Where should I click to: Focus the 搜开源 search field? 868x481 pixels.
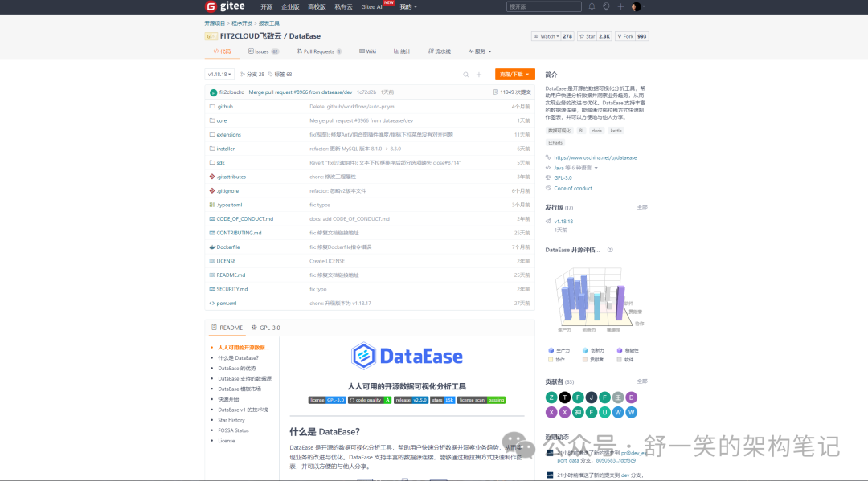(x=543, y=6)
